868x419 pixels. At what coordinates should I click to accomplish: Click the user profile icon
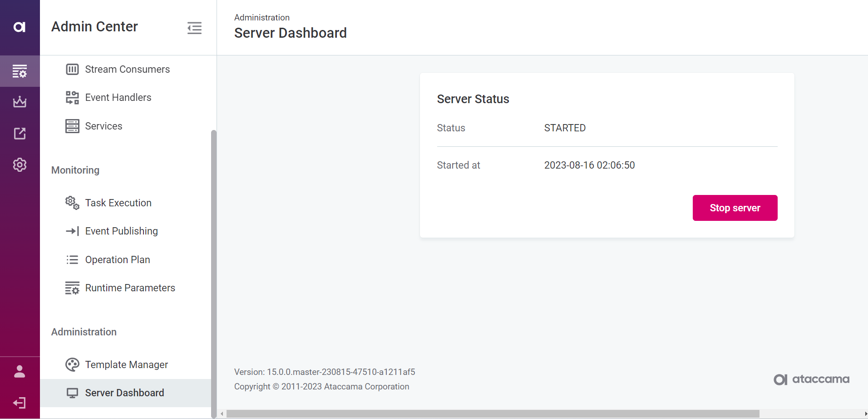(20, 371)
